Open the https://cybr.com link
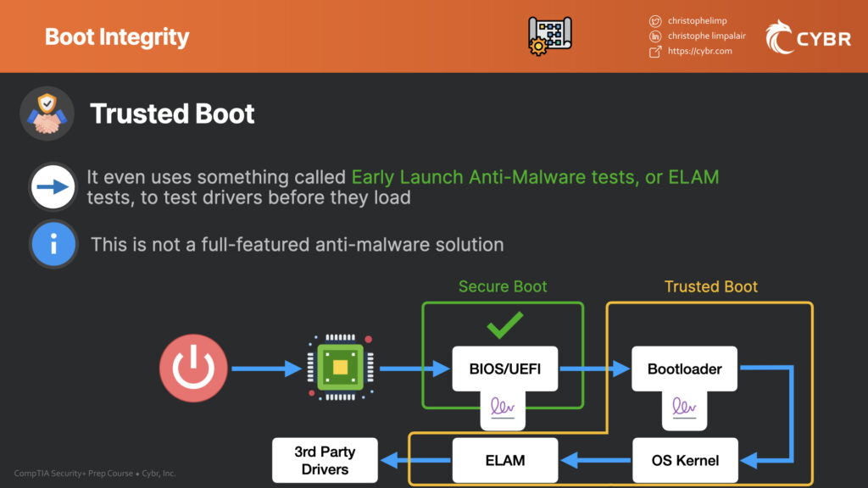868x488 pixels. [x=699, y=51]
